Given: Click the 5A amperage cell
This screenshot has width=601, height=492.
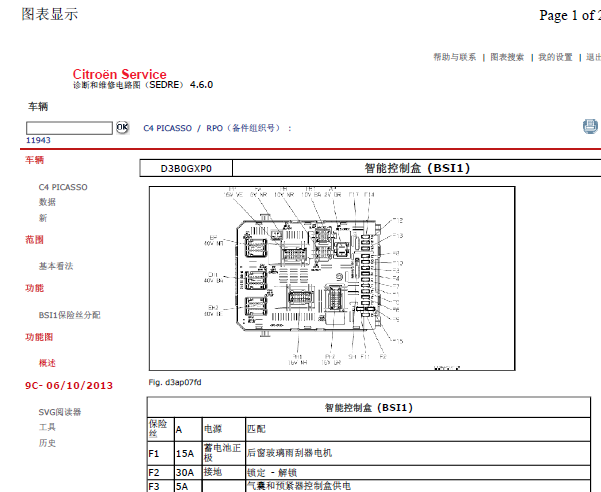Looking at the screenshot, I should point(188,486).
